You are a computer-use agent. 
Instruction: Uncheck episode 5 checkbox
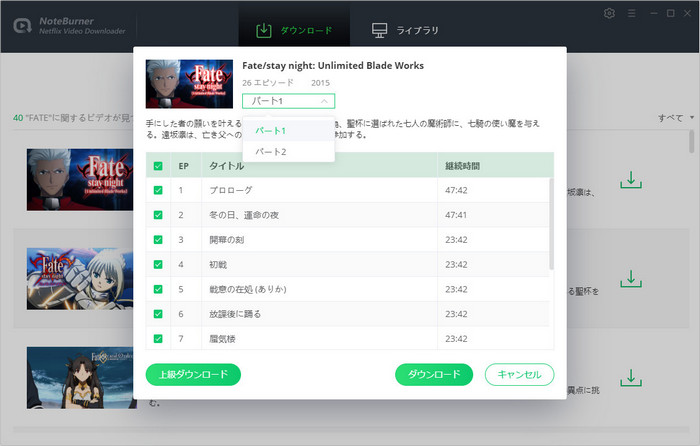(158, 289)
